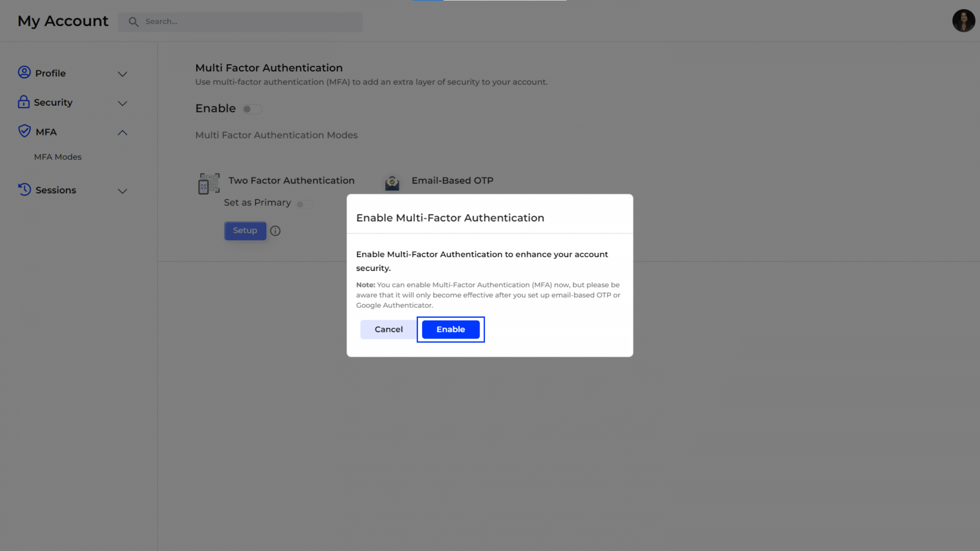Open the user avatar menu

pos(963,20)
